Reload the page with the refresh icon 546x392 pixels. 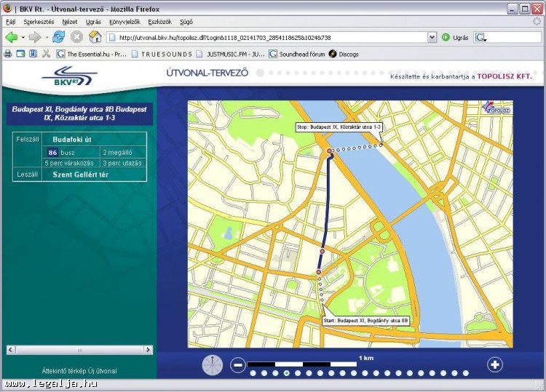[x=59, y=37]
